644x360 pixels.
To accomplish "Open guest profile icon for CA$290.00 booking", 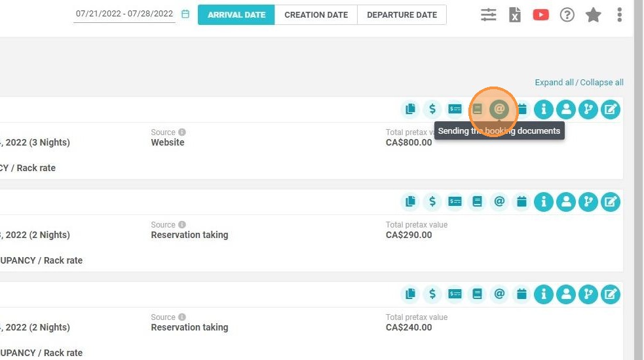I will pyautogui.click(x=566, y=202).
